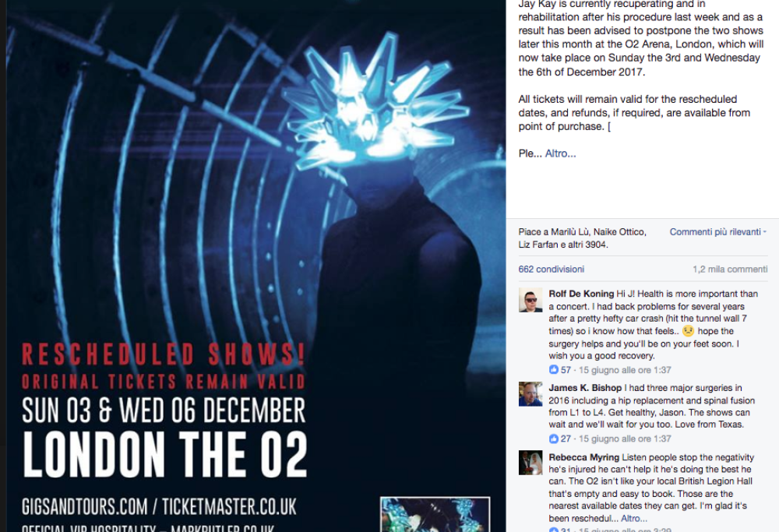
Task: Open the 1,2 mila commenti count
Action: (730, 270)
